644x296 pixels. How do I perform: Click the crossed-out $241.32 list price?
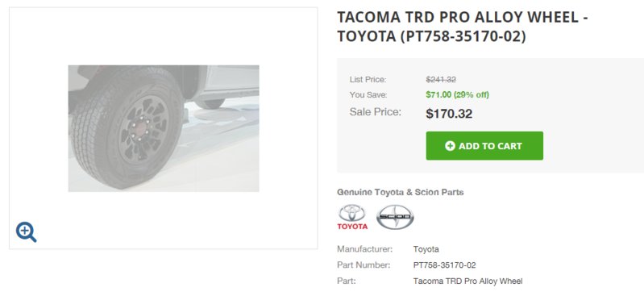click(441, 79)
